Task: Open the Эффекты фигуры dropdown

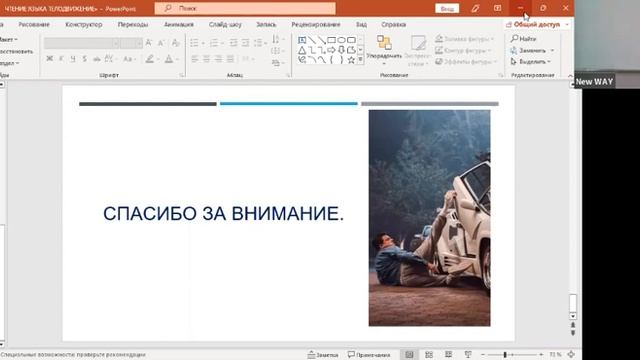Action: point(466,62)
